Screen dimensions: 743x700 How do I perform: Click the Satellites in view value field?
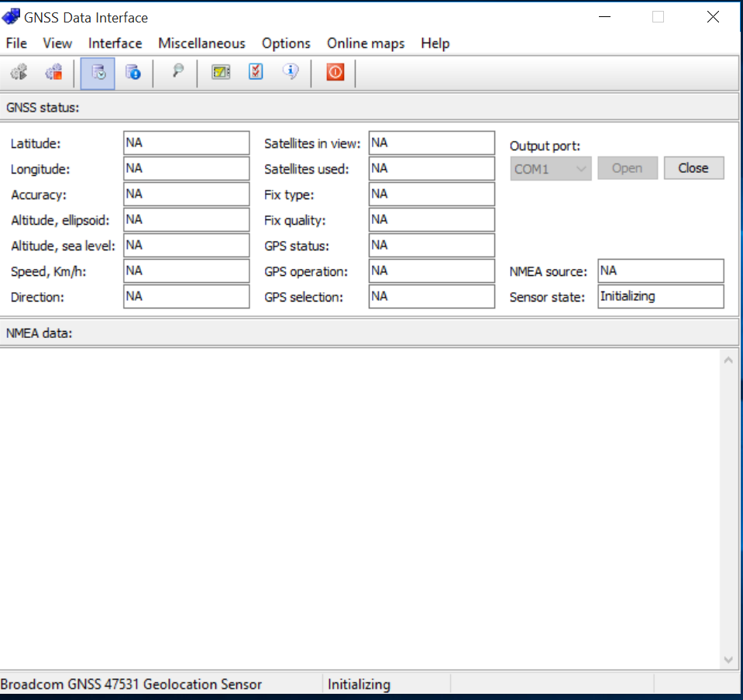coord(432,143)
